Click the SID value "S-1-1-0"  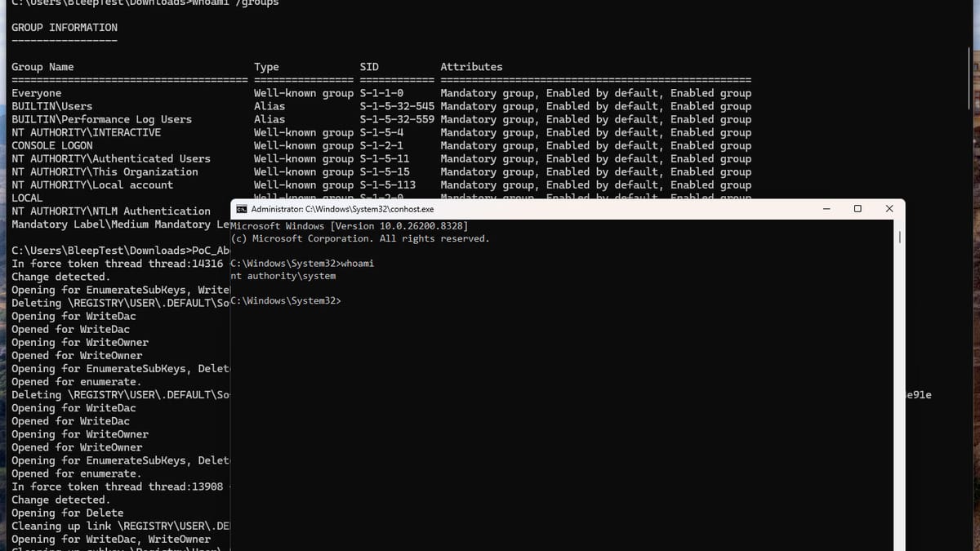click(x=381, y=93)
